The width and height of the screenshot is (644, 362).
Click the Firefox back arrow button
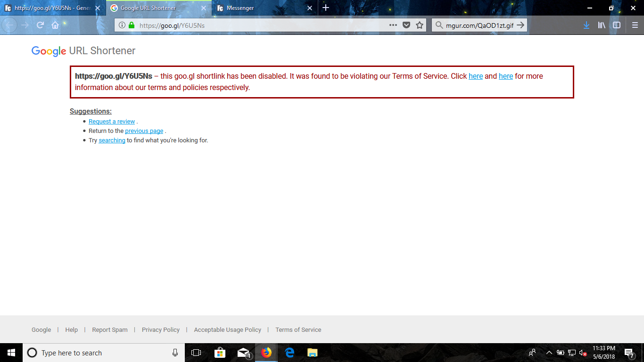[x=9, y=25]
